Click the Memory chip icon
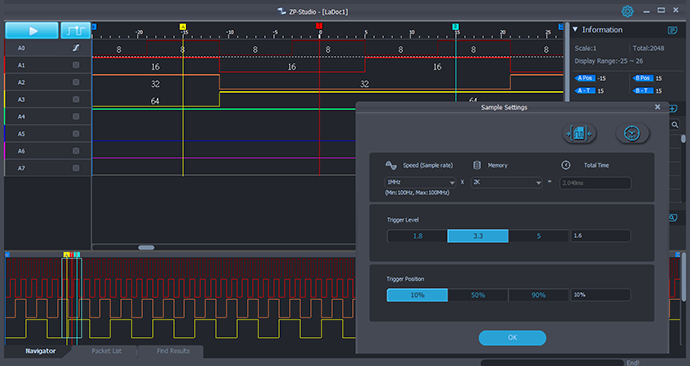This screenshot has width=690, height=366. click(477, 165)
